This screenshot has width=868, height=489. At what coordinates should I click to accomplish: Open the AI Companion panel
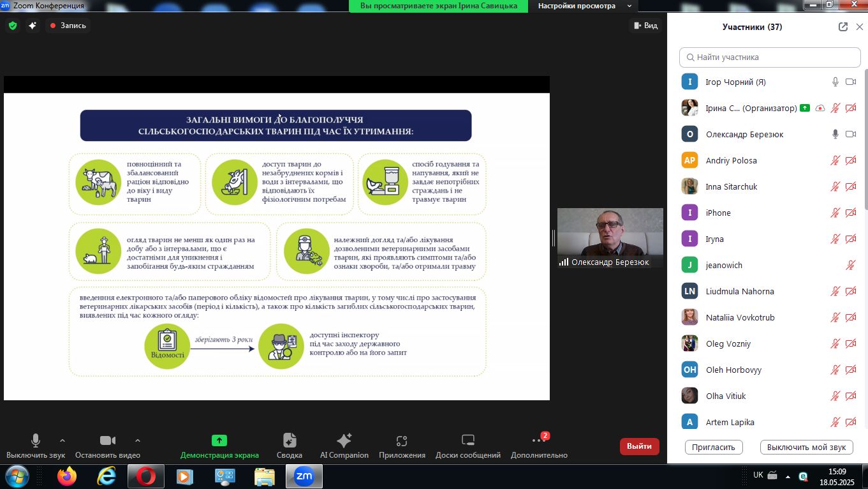(x=344, y=446)
